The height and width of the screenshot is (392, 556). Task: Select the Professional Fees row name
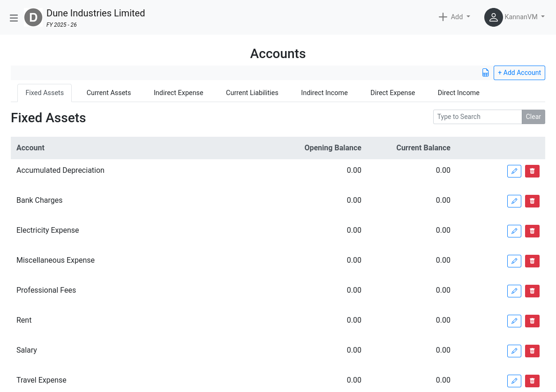(x=46, y=290)
